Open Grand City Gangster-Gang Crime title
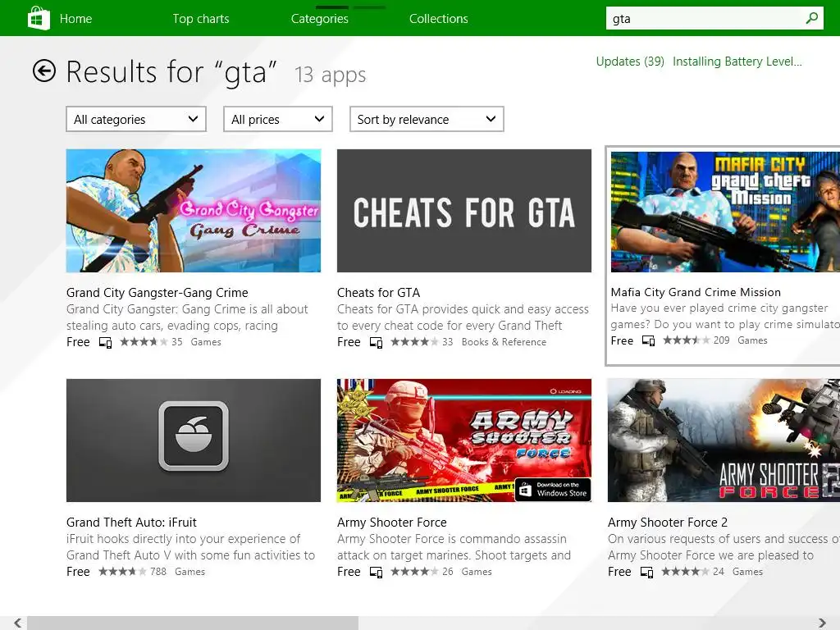 coord(157,293)
